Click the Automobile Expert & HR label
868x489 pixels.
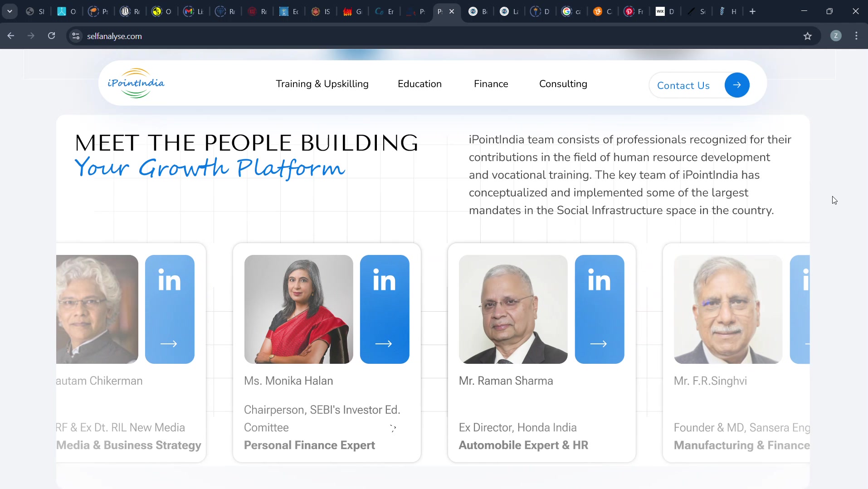point(523,445)
